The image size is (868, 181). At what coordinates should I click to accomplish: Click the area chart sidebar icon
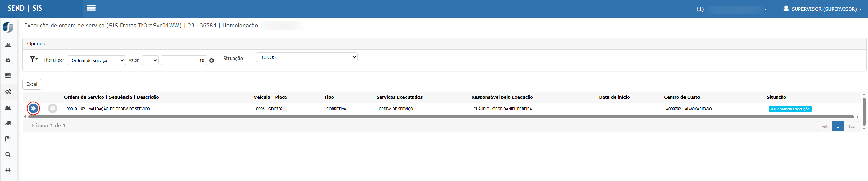point(8,108)
